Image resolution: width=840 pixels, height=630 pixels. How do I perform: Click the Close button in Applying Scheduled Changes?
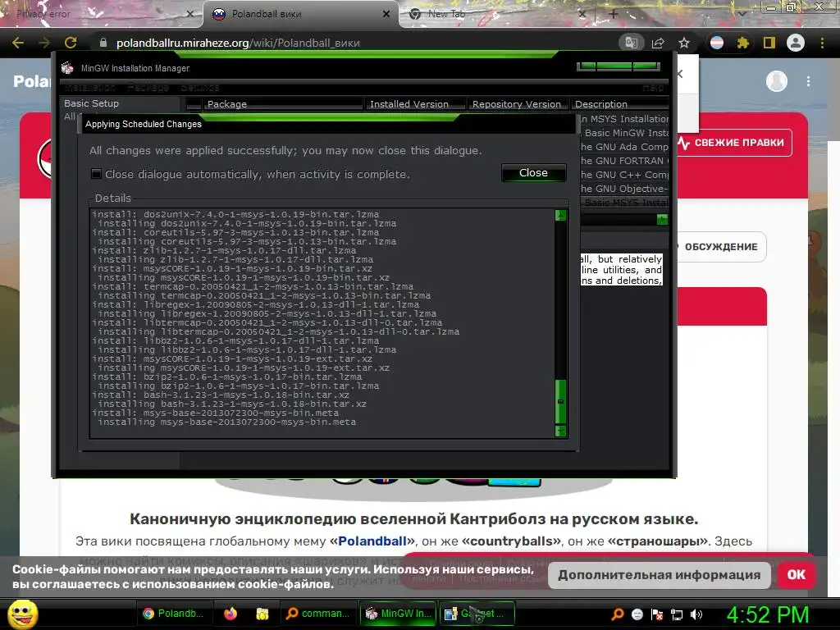[533, 172]
